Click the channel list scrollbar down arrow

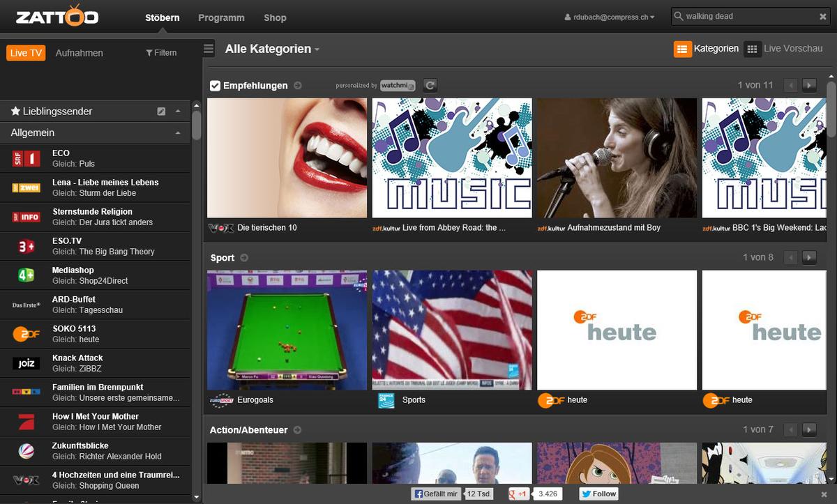197,497
